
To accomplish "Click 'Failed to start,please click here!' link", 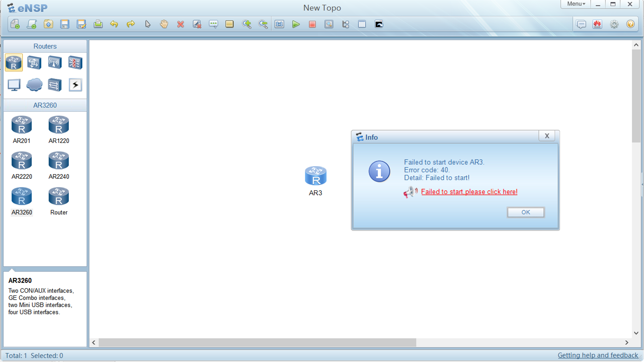I will tap(469, 192).
